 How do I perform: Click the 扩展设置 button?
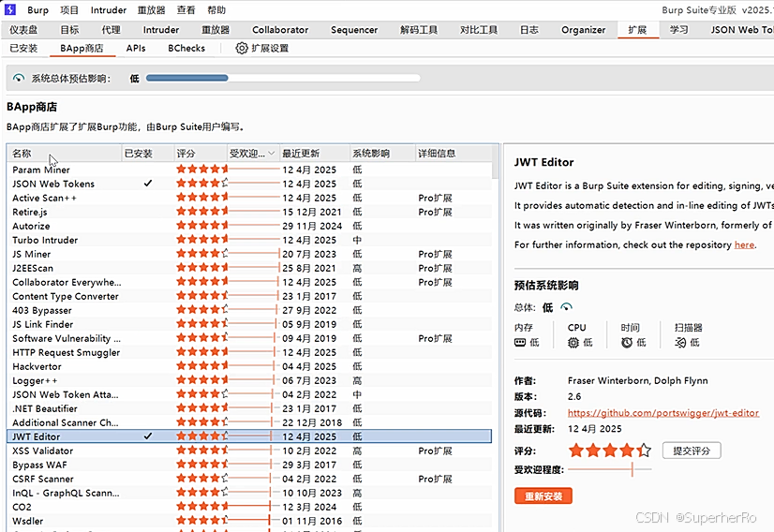[262, 48]
